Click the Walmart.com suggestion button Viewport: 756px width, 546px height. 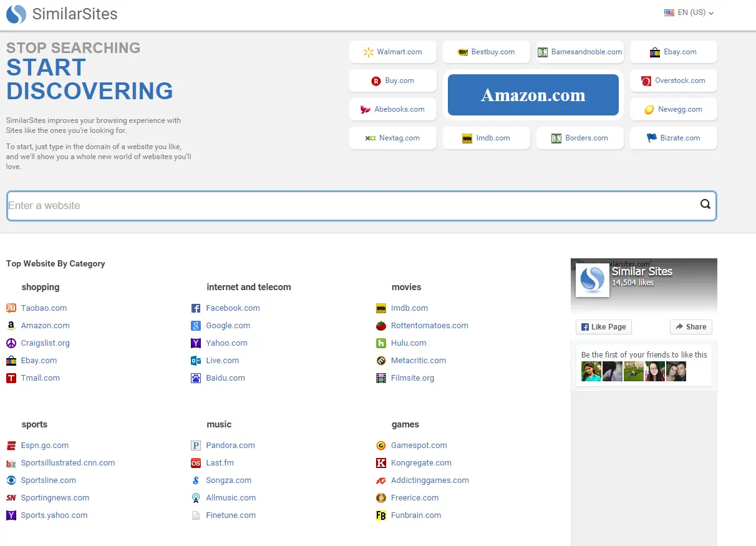point(393,52)
